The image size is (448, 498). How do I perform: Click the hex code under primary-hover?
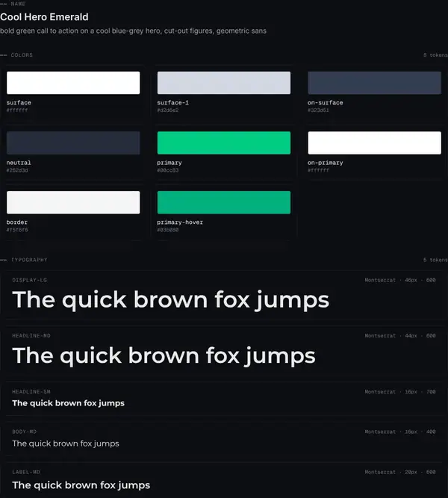168,230
